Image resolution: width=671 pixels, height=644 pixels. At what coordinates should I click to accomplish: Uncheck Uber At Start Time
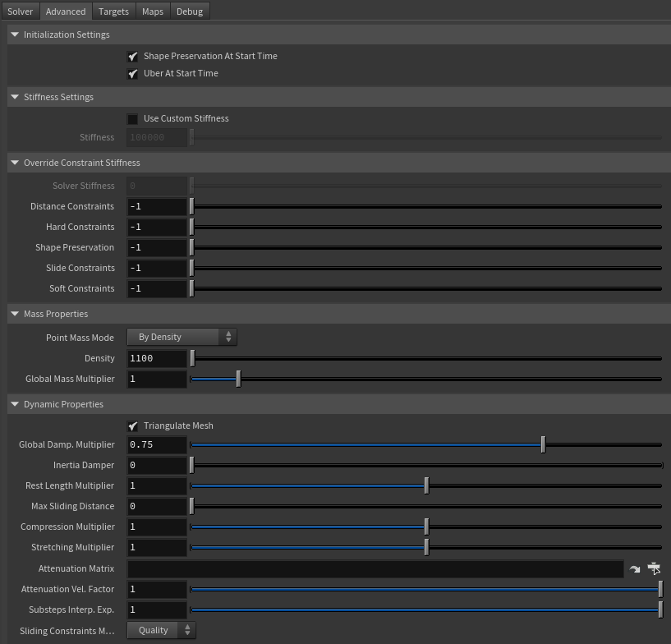coord(133,73)
